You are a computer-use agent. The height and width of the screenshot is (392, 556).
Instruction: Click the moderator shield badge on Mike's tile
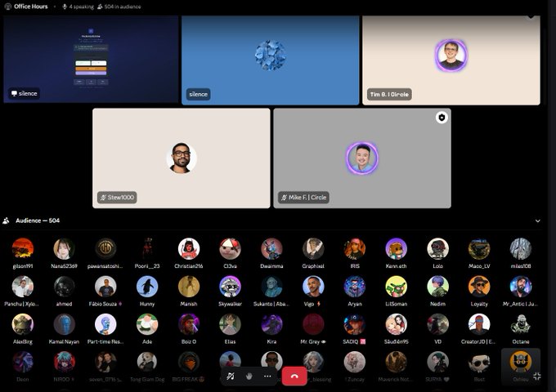pos(442,118)
